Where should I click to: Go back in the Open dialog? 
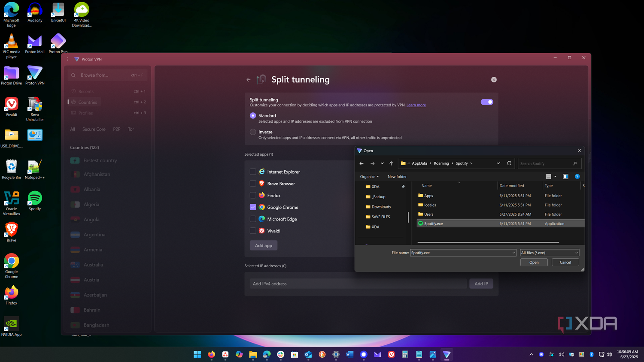point(361,163)
